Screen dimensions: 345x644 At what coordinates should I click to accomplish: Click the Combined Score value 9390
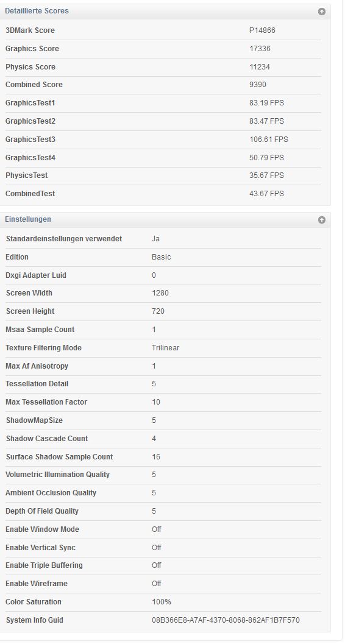tap(257, 85)
